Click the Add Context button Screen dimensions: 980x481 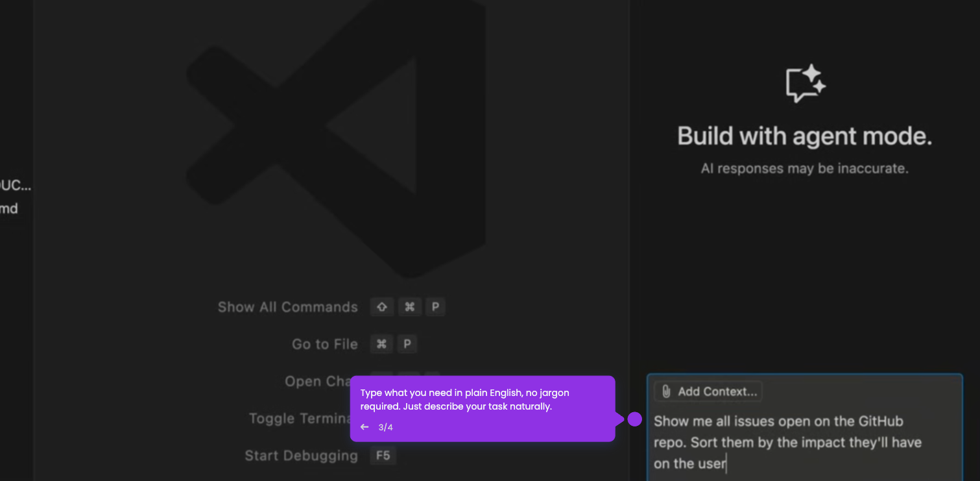coord(708,391)
